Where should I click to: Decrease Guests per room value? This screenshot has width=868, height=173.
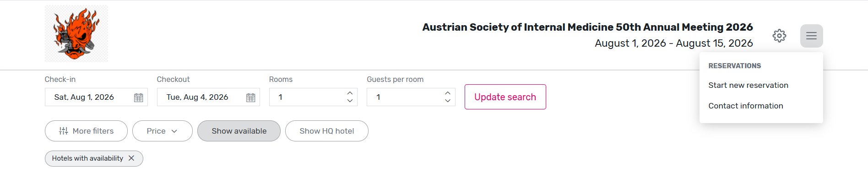click(x=448, y=101)
